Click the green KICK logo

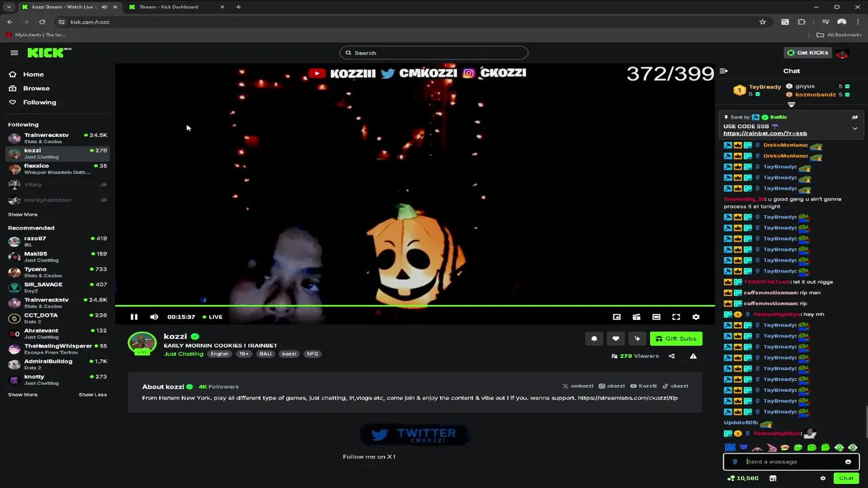(x=49, y=53)
